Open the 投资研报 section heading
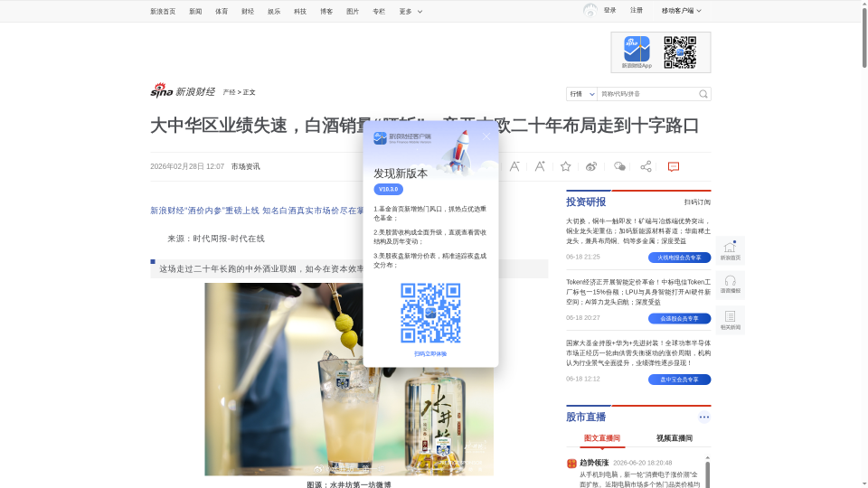The width and height of the screenshot is (868, 488). [586, 202]
